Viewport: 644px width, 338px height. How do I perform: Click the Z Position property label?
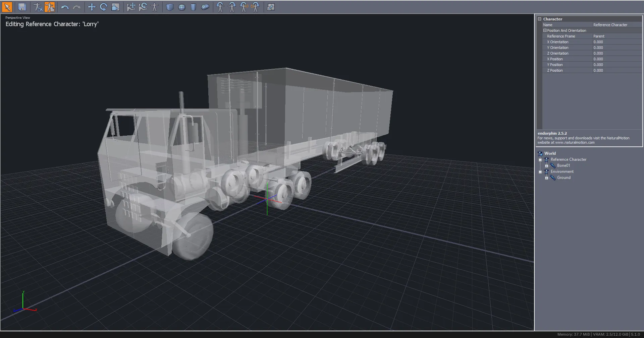click(555, 70)
